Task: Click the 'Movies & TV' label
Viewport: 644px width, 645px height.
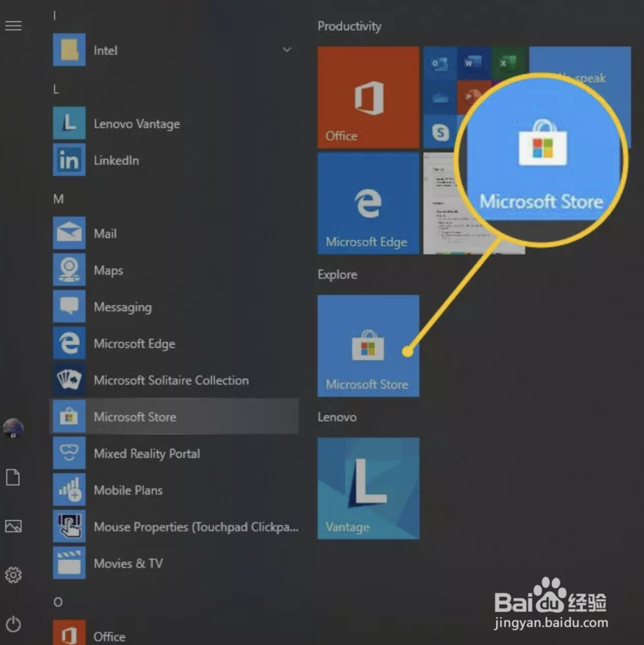Action: click(128, 563)
